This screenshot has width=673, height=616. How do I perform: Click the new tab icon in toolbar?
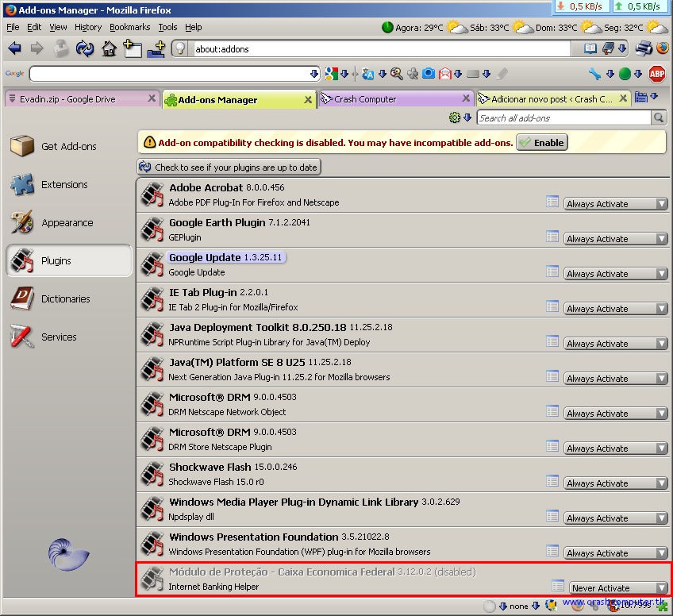pyautogui.click(x=133, y=48)
